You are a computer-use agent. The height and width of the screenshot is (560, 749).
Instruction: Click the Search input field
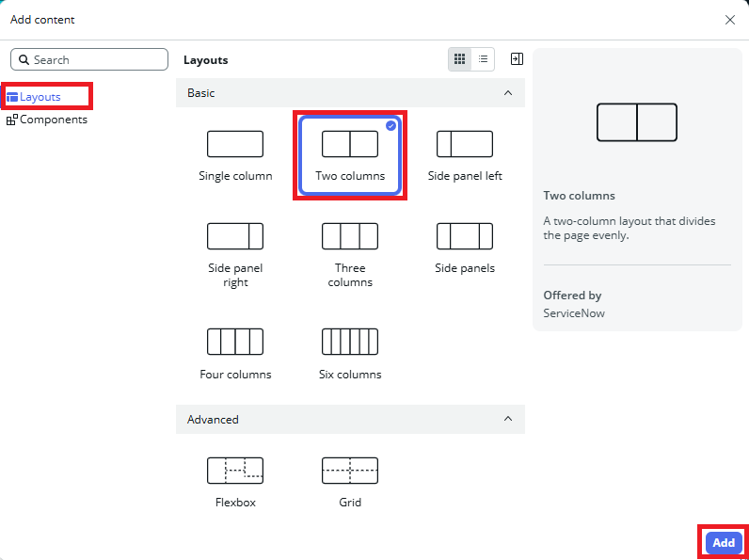[94, 59]
